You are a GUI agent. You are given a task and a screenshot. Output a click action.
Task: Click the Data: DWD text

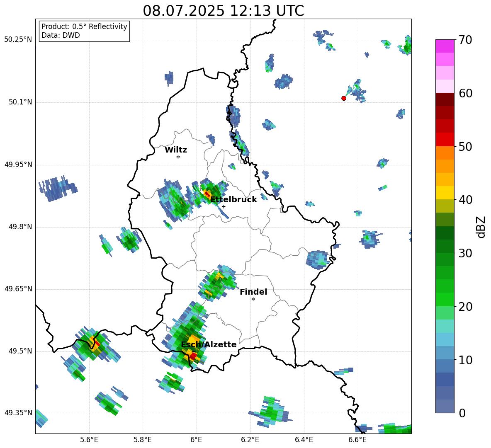pyautogui.click(x=61, y=35)
